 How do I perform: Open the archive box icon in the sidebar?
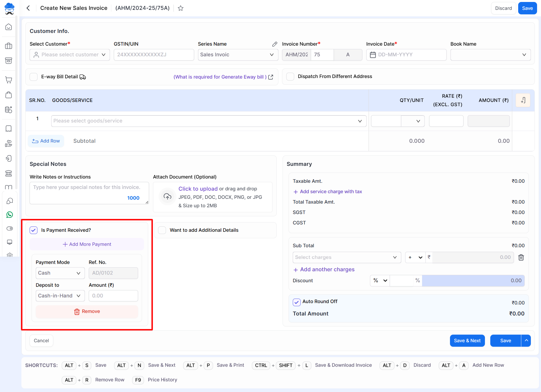coord(9,61)
